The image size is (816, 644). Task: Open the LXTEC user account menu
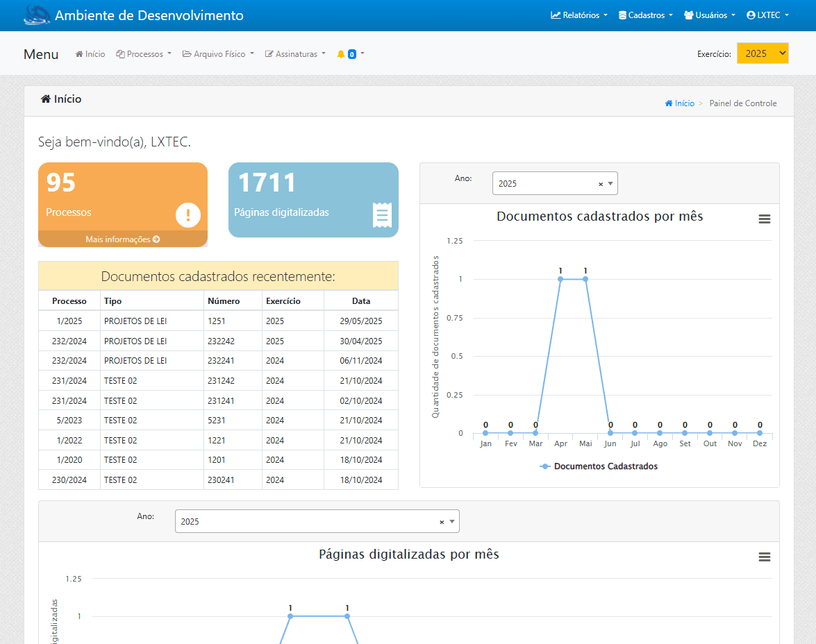pos(767,15)
